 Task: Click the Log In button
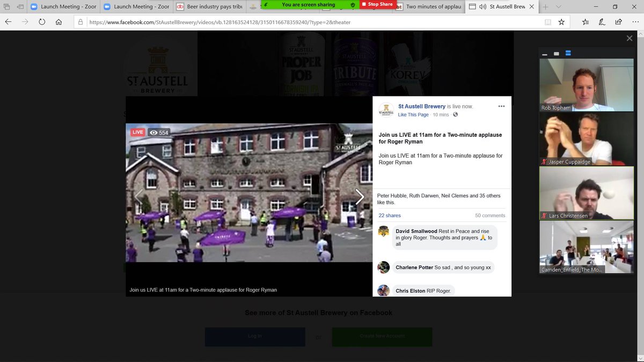(x=255, y=336)
